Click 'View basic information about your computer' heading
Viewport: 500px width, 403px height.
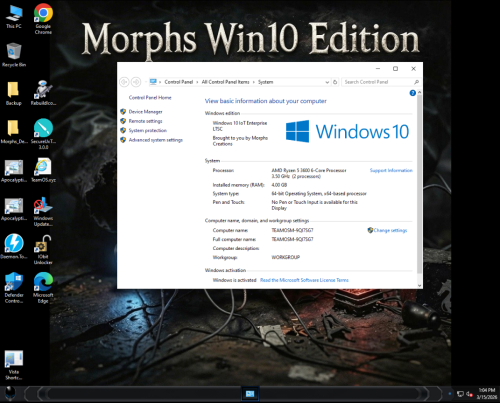[266, 101]
